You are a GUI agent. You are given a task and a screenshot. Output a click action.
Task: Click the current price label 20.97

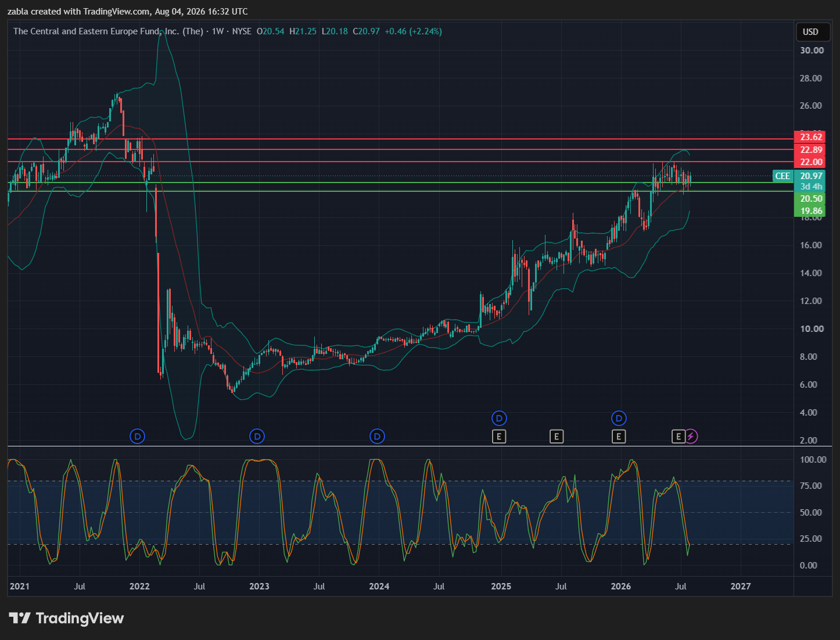(x=811, y=176)
